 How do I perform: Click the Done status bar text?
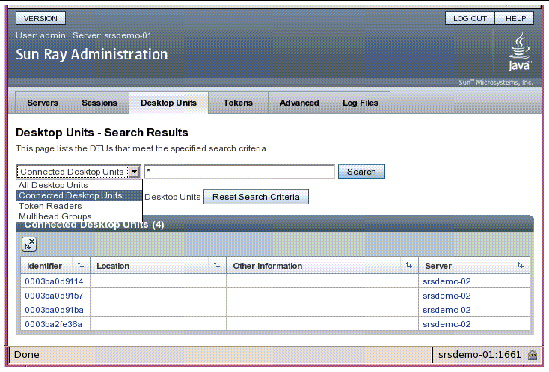[x=27, y=354]
